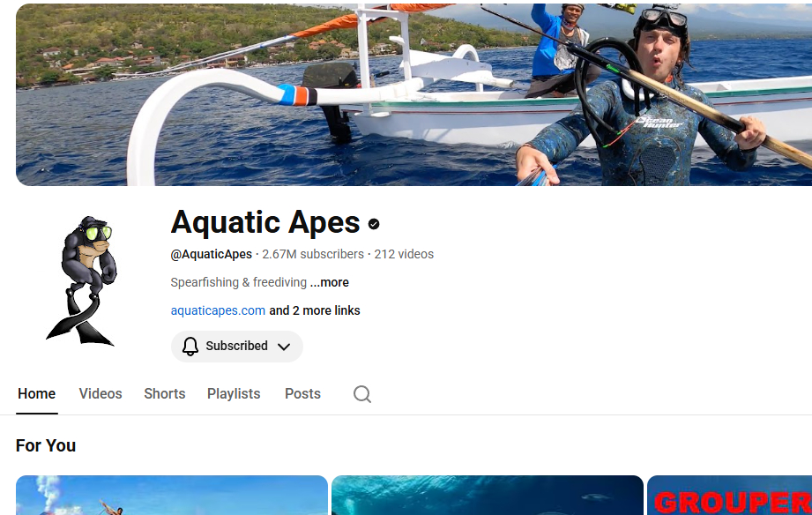Expand channel description with ...more
Viewport: 812px width, 515px height.
(x=330, y=283)
